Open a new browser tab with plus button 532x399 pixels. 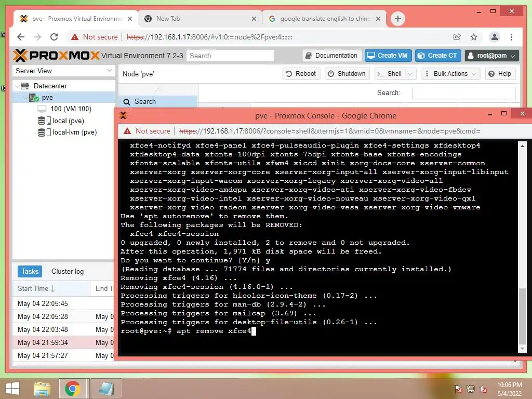click(397, 19)
